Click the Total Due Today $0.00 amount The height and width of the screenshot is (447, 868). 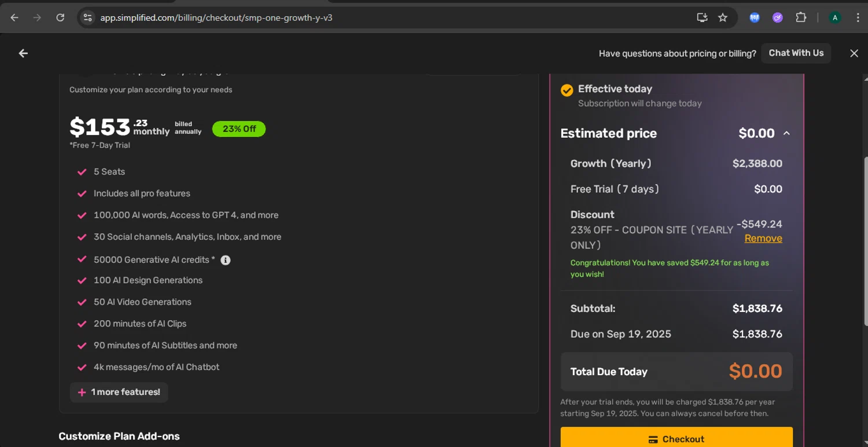coord(756,371)
